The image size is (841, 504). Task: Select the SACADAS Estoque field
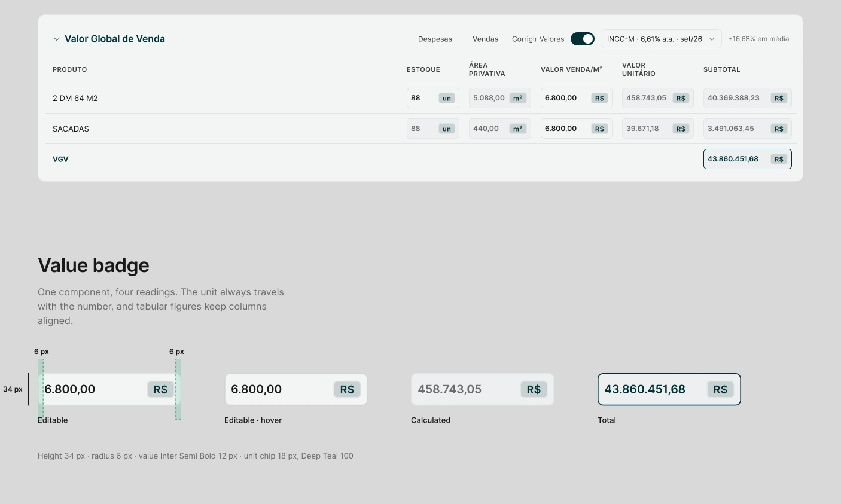tap(433, 129)
